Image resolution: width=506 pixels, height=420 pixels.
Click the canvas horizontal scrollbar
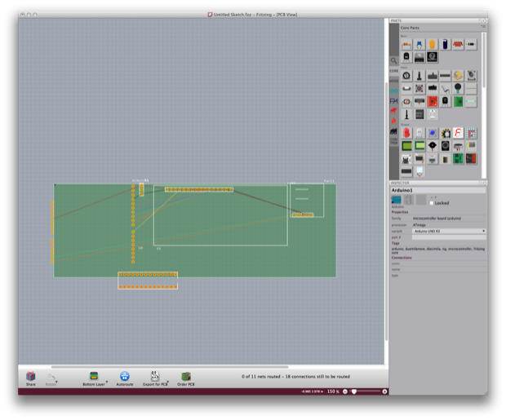[x=170, y=367]
